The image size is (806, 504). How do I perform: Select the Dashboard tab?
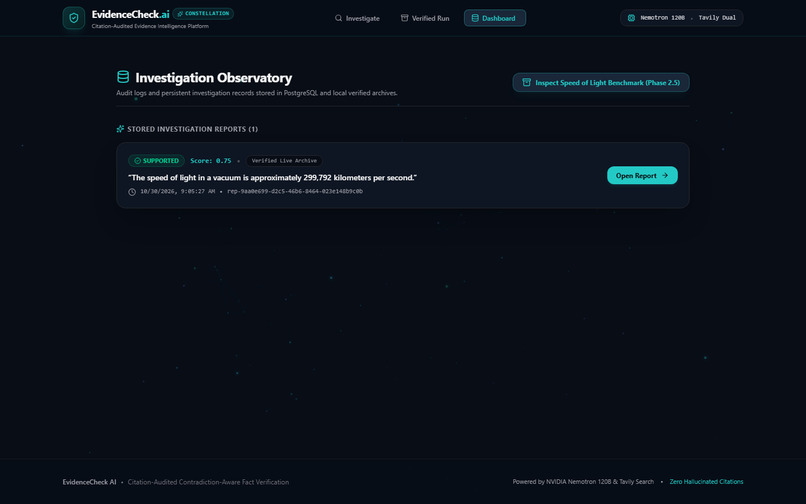(x=494, y=18)
